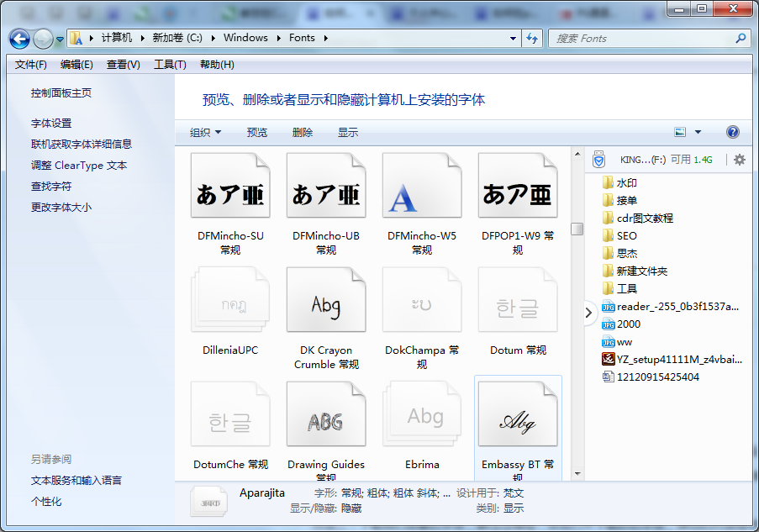Select the 2000 JPG file
The height and width of the screenshot is (532, 759).
621,324
